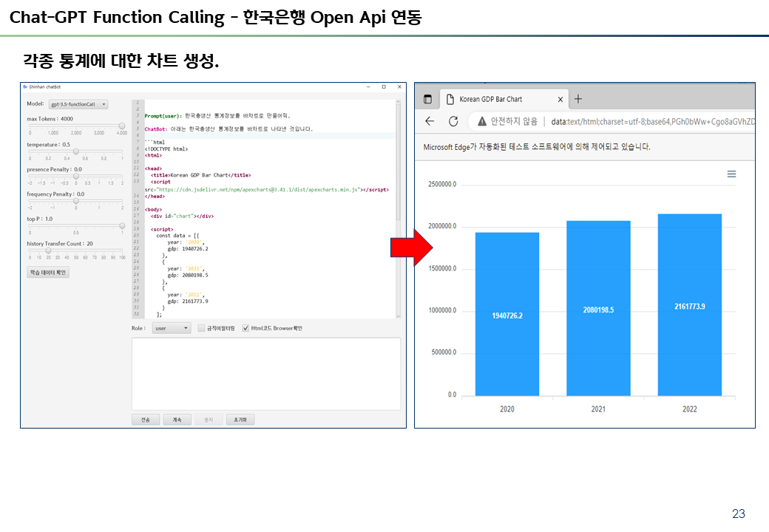
Task: Click the Edge back arrow button
Action: (430, 121)
